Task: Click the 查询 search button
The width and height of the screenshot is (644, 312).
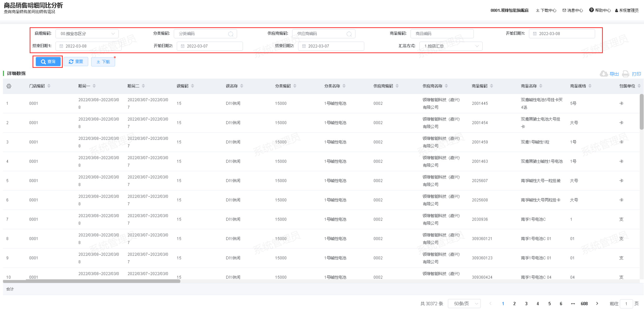Action: [48, 62]
